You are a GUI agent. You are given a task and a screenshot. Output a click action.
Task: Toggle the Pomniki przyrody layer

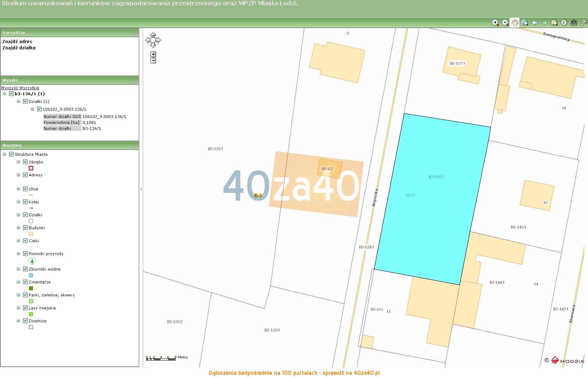tap(25, 254)
